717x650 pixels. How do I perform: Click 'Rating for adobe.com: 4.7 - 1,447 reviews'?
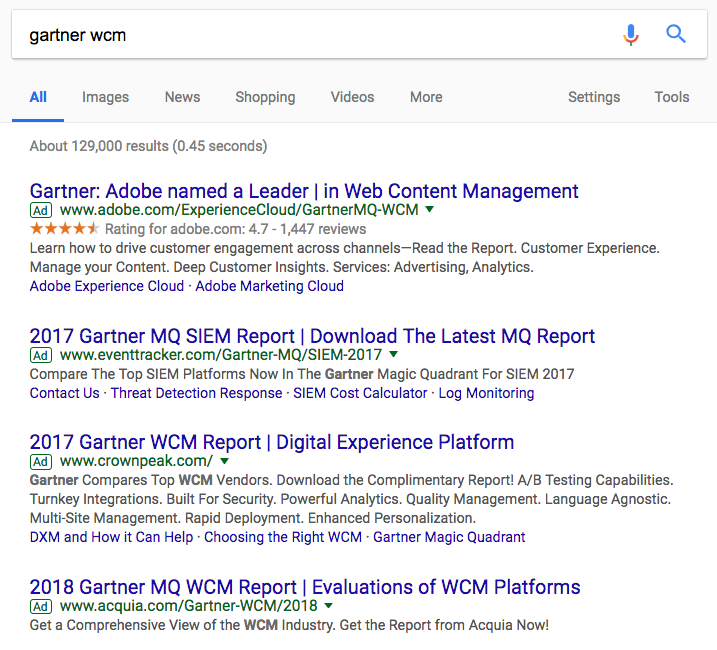[236, 229]
